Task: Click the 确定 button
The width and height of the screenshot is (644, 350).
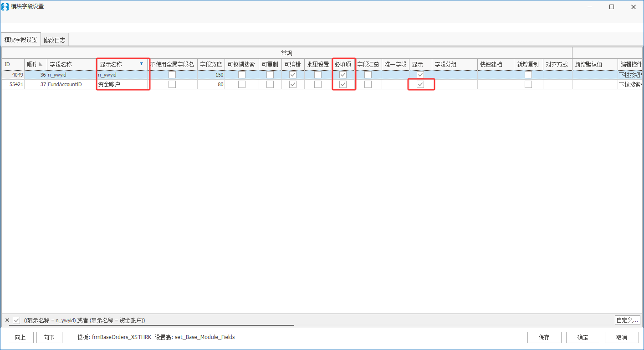Action: point(583,338)
